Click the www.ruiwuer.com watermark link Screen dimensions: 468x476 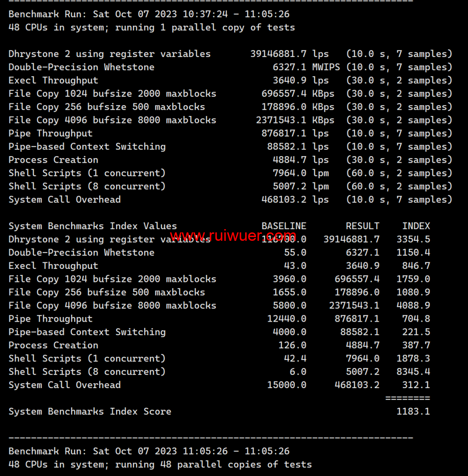point(233,235)
